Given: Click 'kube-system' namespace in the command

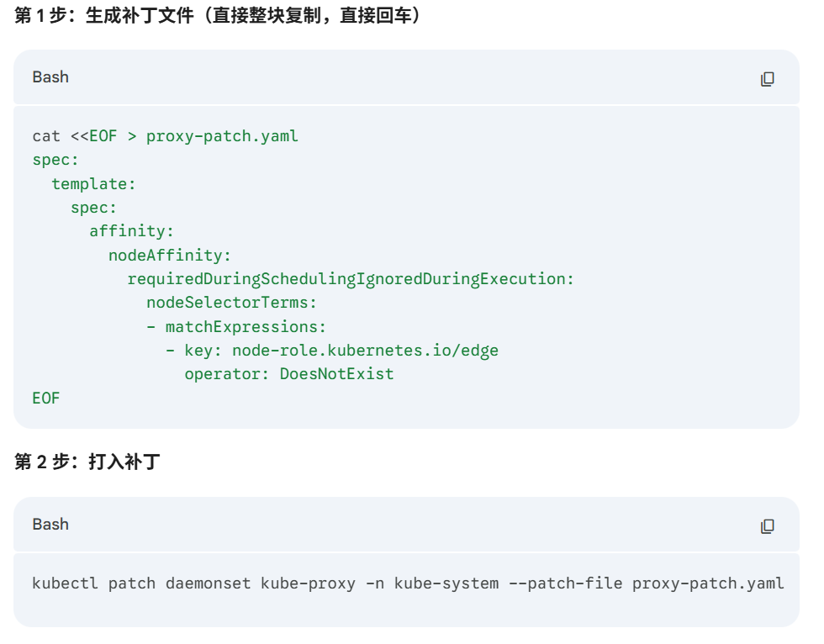Looking at the screenshot, I should pyautogui.click(x=446, y=583).
